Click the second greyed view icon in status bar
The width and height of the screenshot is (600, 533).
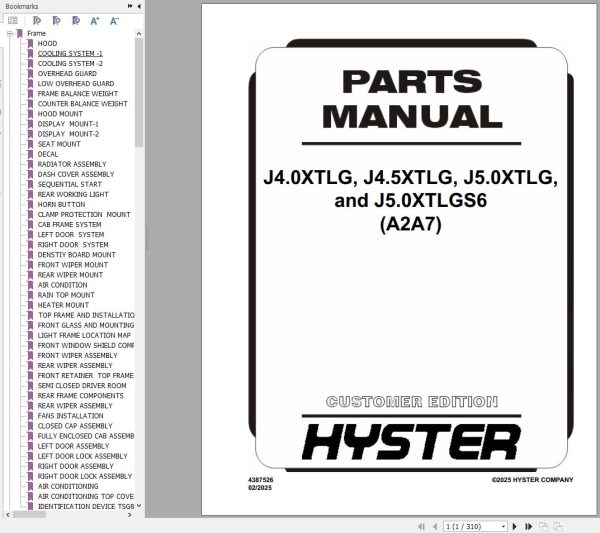tap(558, 526)
